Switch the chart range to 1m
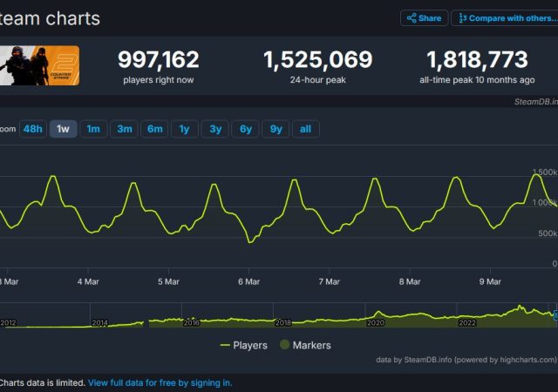The width and height of the screenshot is (558, 392). point(93,129)
